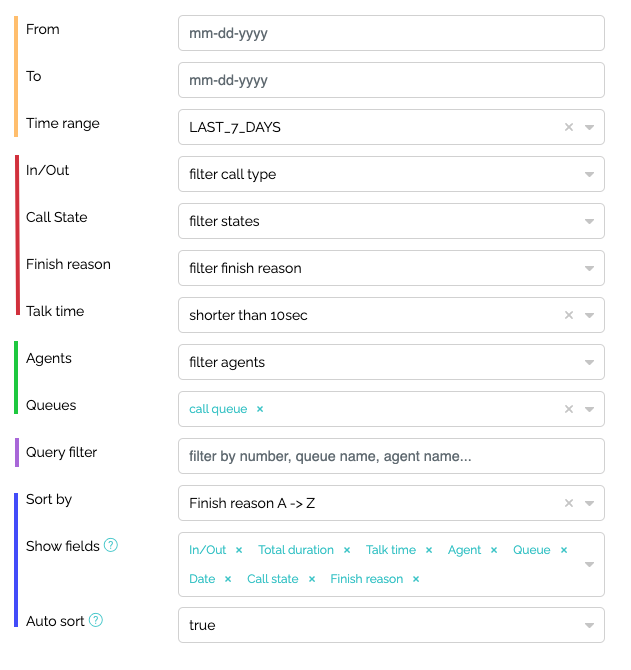The image size is (631, 670).
Task: Clear the Talk time filter selection
Action: pos(569,315)
